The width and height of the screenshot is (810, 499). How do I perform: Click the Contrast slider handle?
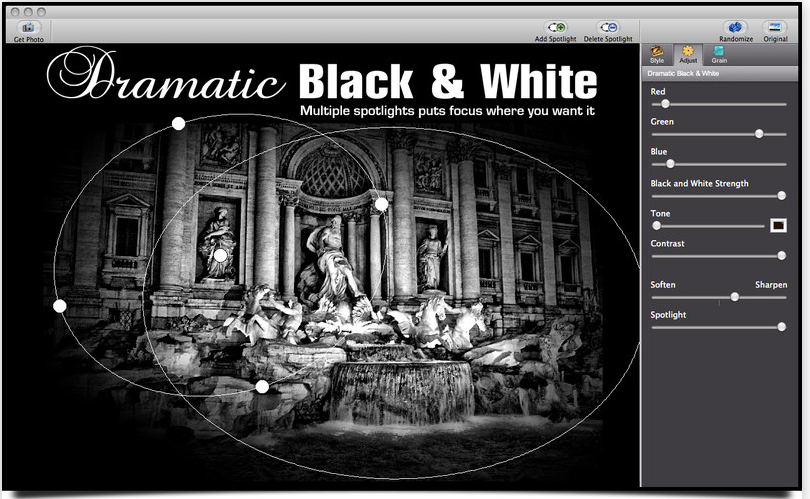(x=782, y=256)
